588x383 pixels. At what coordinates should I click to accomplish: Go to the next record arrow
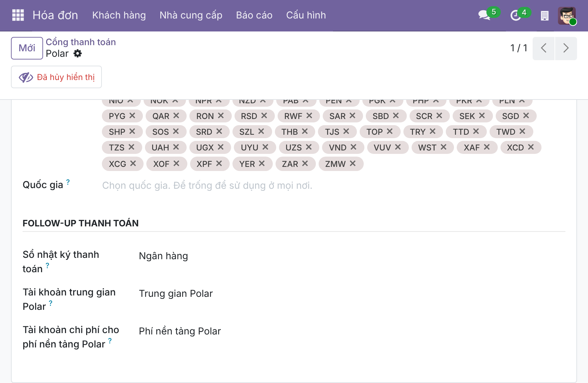tap(566, 48)
